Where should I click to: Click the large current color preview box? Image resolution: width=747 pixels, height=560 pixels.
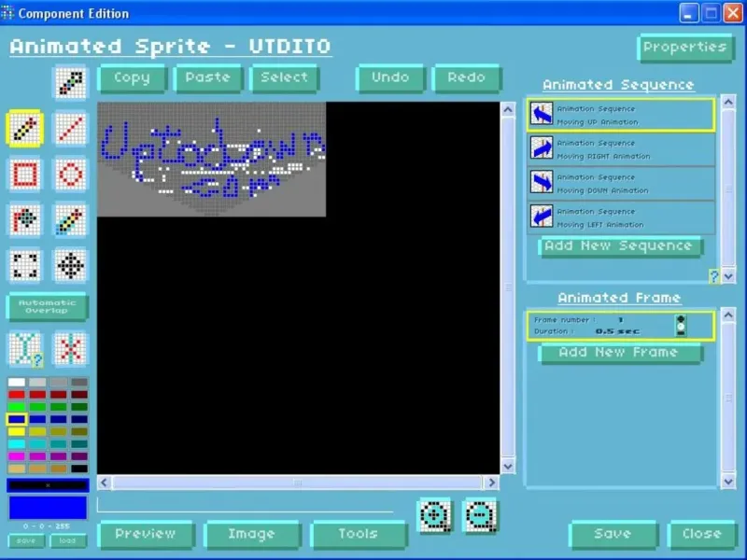point(48,508)
